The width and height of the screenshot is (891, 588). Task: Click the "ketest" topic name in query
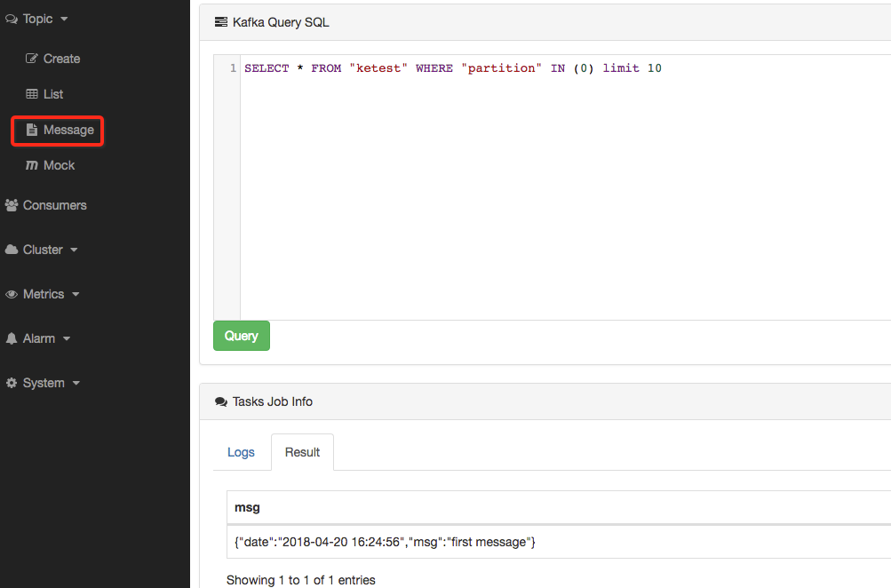click(x=378, y=68)
